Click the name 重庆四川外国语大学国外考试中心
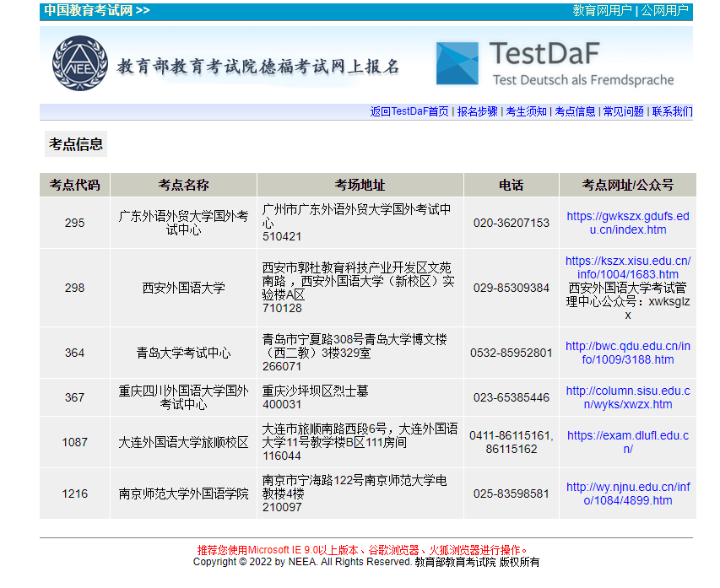The width and height of the screenshot is (720, 588). click(x=184, y=397)
